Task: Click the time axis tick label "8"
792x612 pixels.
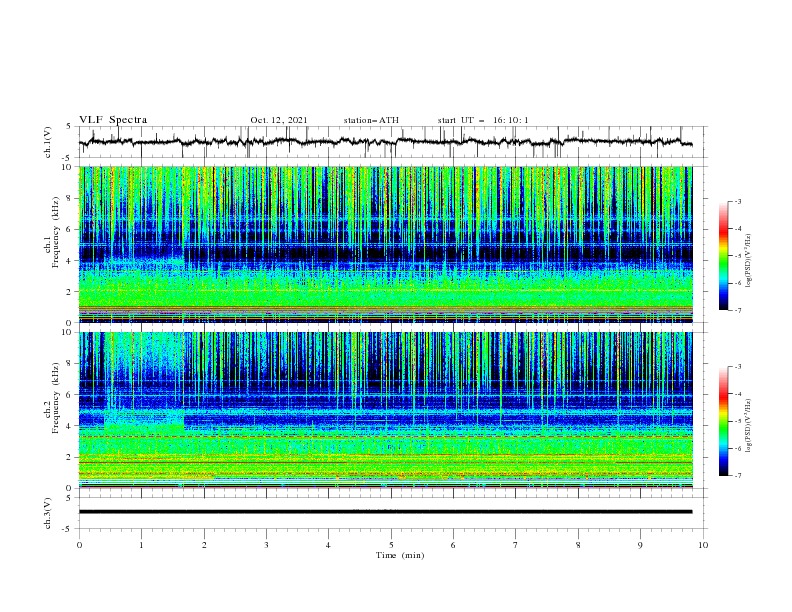Action: tap(578, 545)
